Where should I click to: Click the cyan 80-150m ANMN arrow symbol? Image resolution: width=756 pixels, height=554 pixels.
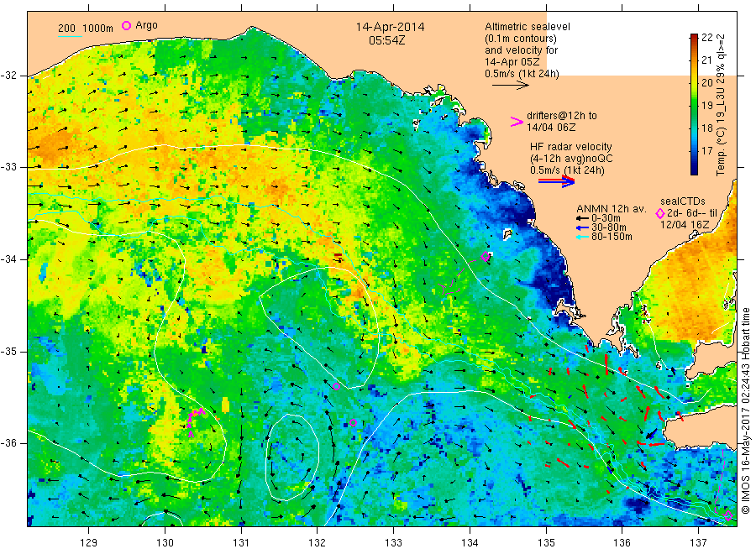click(581, 237)
